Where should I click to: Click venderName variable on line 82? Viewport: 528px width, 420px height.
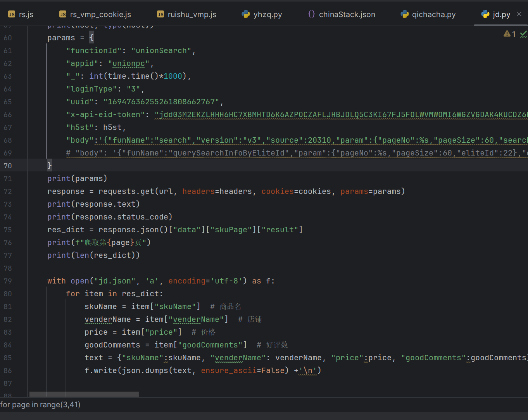point(108,320)
